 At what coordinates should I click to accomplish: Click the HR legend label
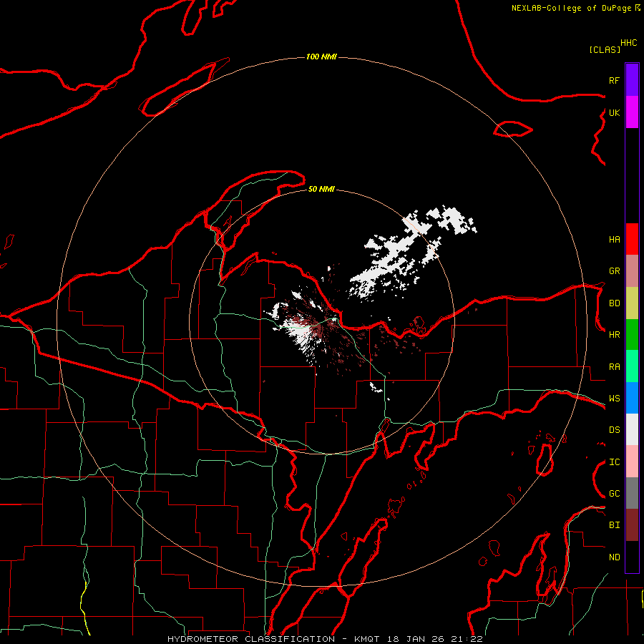614,335
